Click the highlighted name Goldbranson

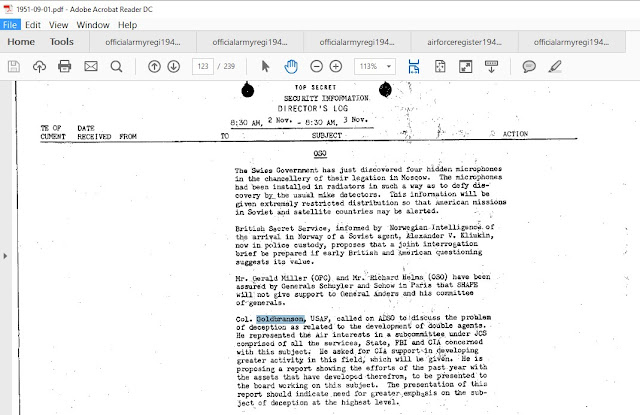(x=280, y=319)
